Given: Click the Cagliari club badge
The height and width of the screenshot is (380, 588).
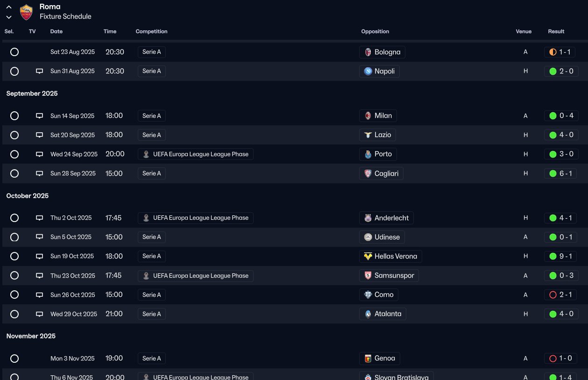Looking at the screenshot, I should click(x=368, y=173).
